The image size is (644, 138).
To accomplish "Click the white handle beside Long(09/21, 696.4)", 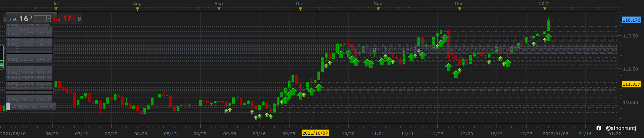I will (8, 106).
